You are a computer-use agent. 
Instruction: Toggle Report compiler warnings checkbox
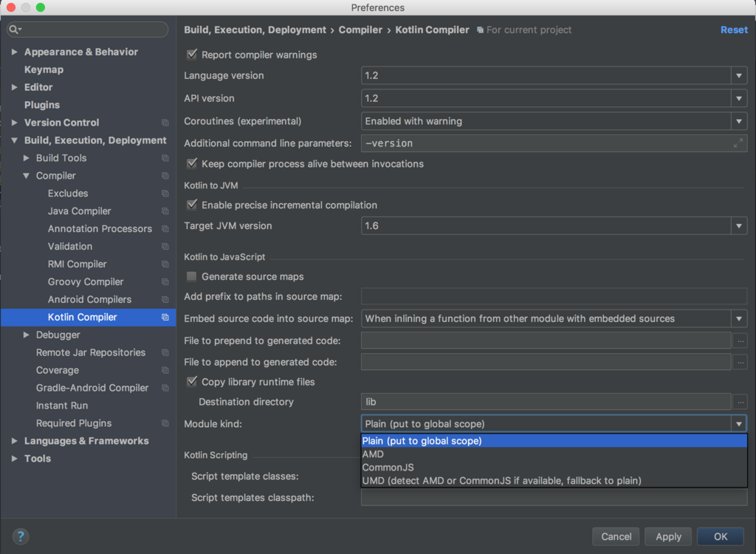coord(192,55)
